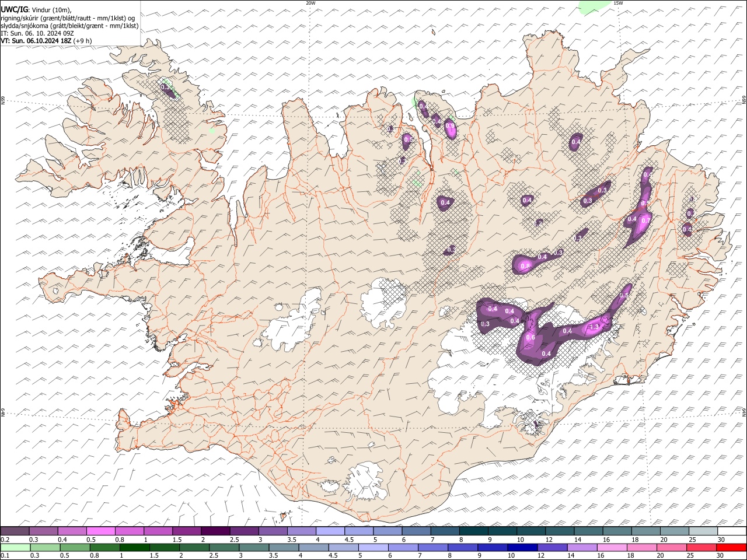
Task: Click the white upper swatch labeled 30
Action: 731,531
